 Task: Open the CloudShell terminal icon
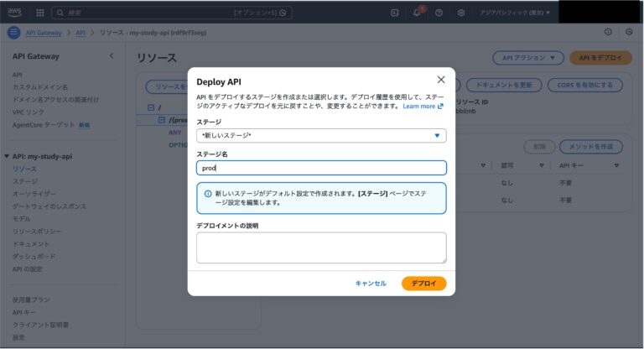click(395, 13)
